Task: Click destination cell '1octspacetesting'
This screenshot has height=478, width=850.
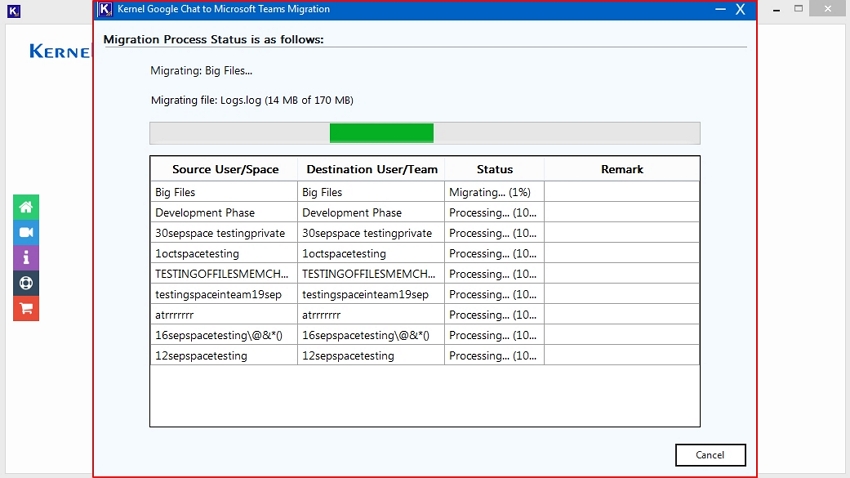Action: pos(371,254)
